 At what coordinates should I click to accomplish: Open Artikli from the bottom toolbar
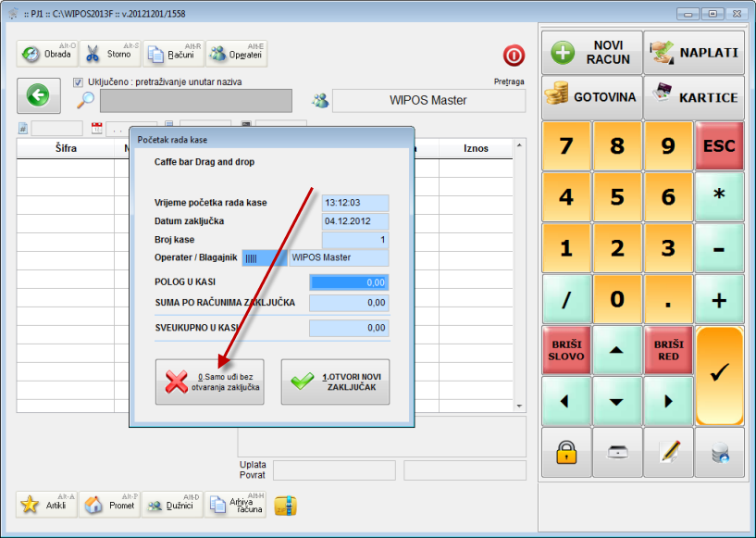(x=46, y=505)
